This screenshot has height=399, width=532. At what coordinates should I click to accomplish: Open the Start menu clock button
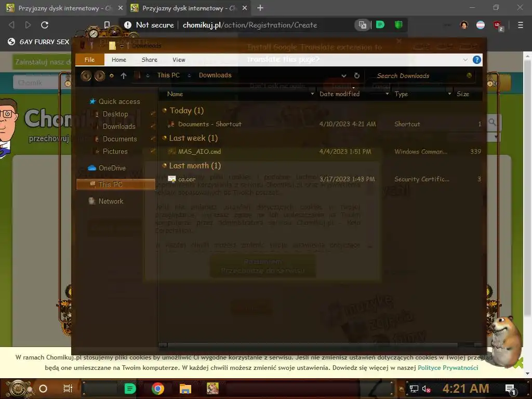point(17,389)
